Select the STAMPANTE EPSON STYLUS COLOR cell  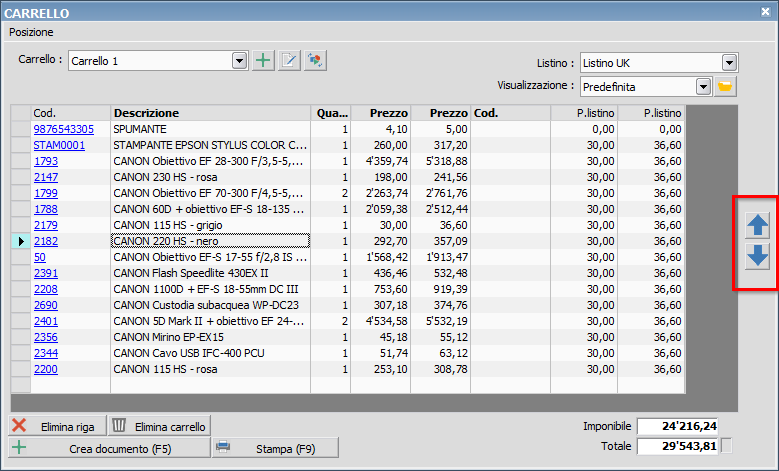click(x=211, y=145)
